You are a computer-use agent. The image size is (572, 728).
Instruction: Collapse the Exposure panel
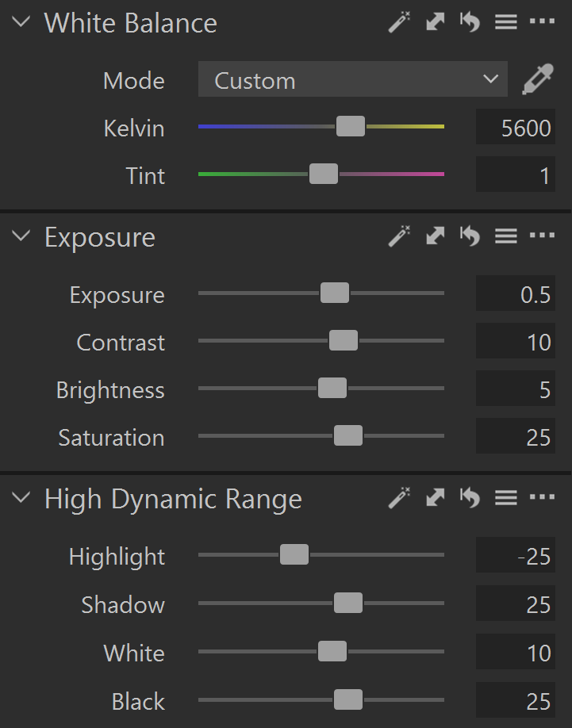point(22,236)
